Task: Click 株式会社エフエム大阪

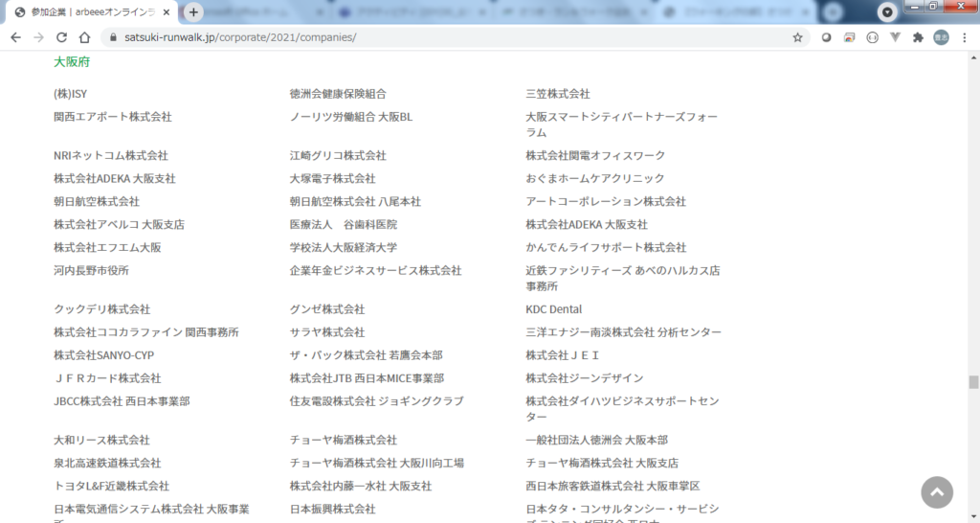Action: (x=107, y=248)
